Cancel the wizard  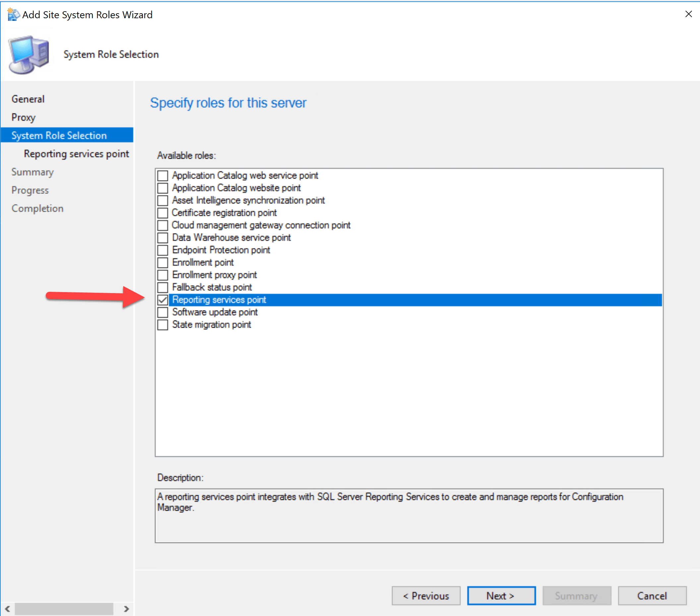pyautogui.click(x=652, y=596)
